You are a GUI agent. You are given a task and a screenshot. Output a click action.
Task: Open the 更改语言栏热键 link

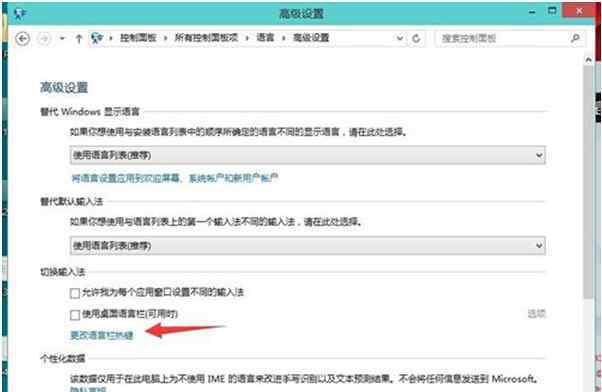click(102, 335)
